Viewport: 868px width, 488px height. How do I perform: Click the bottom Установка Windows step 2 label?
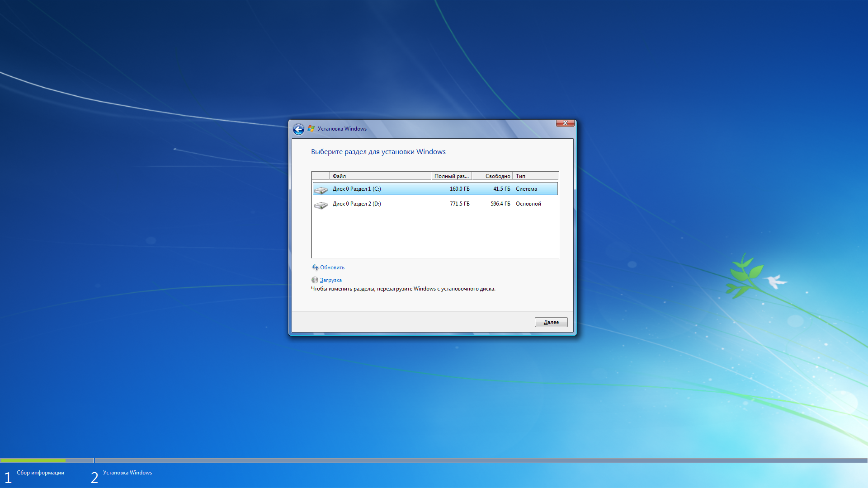click(127, 473)
